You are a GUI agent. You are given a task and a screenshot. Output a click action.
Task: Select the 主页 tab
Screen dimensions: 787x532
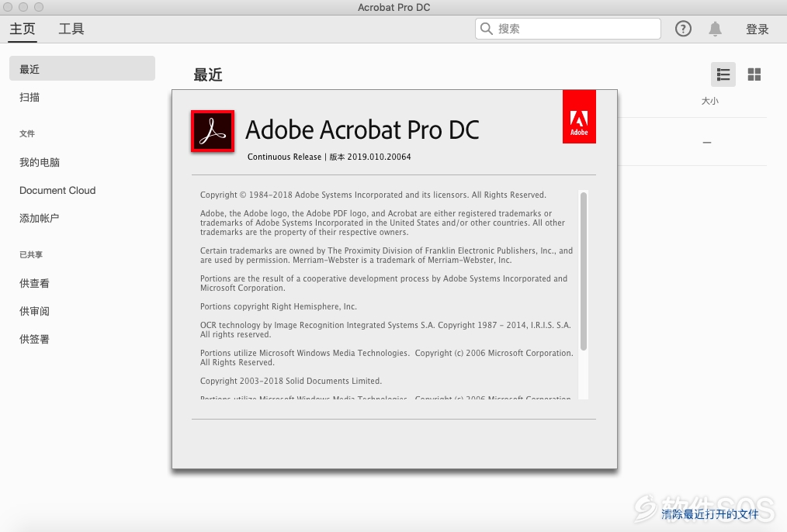[23, 29]
